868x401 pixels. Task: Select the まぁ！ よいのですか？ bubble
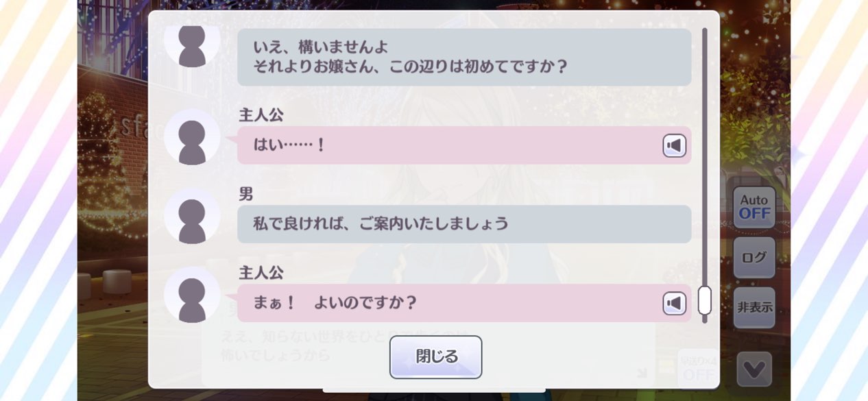point(464,303)
